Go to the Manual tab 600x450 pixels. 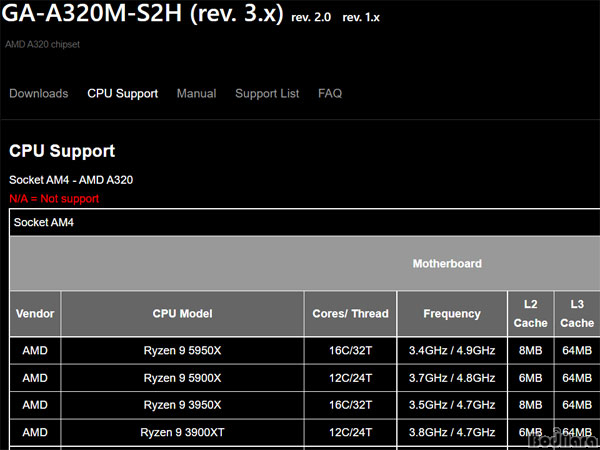point(196,94)
